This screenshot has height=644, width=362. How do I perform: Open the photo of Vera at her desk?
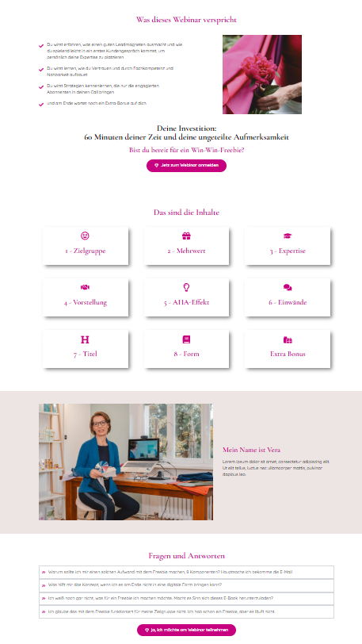coord(126,462)
